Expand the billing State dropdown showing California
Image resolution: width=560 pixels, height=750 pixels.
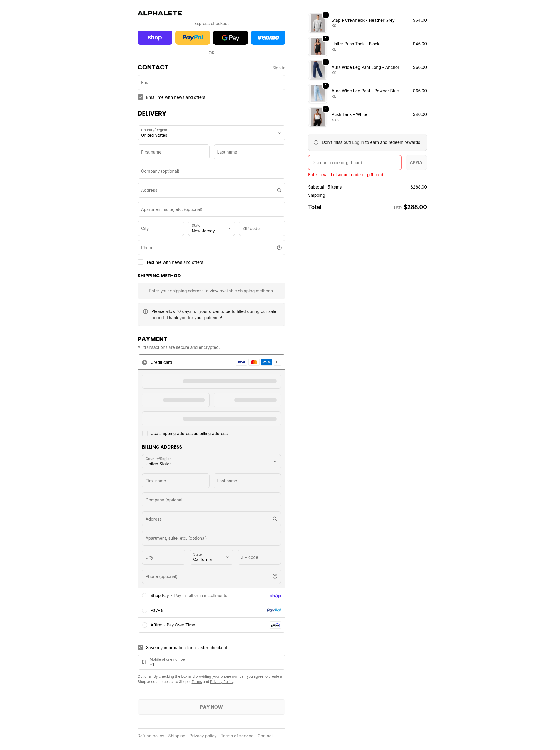pyautogui.click(x=211, y=557)
